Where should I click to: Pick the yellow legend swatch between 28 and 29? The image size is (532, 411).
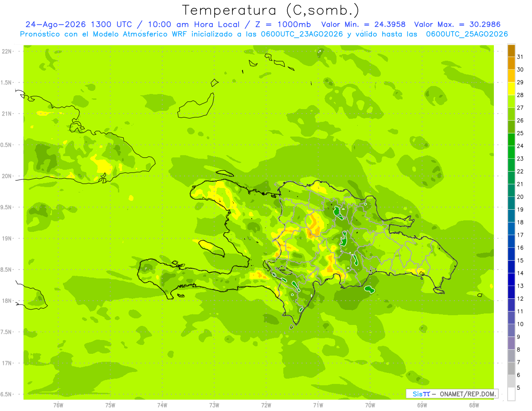[511, 89]
